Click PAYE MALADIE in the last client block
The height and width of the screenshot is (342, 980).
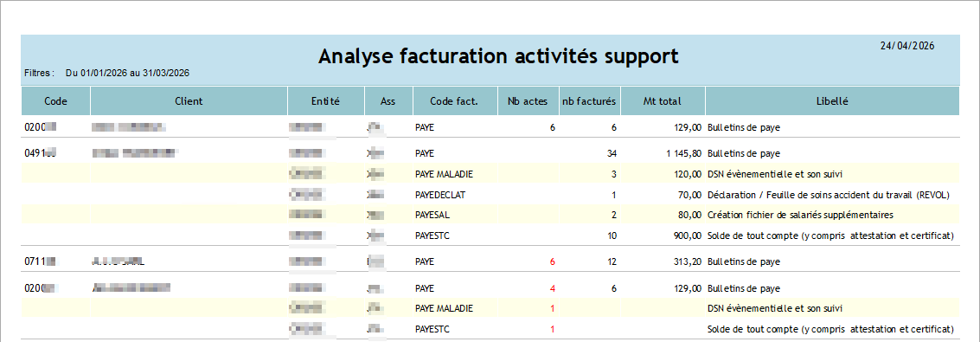444,308
